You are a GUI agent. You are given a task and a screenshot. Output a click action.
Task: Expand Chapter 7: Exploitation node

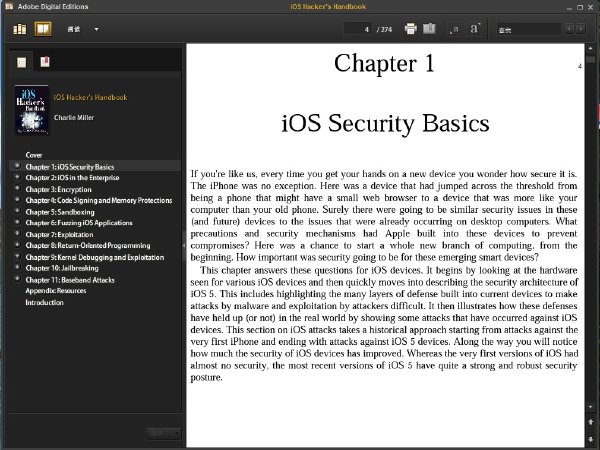(x=17, y=233)
